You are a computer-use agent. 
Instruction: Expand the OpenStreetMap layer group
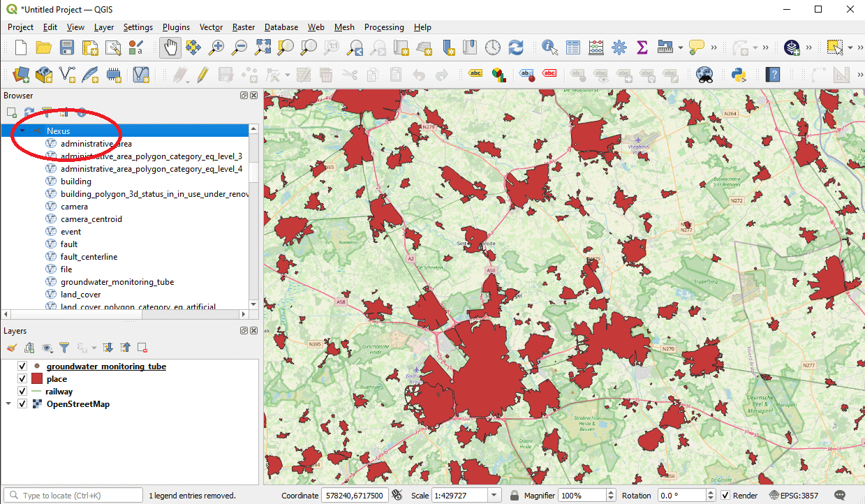click(x=8, y=404)
